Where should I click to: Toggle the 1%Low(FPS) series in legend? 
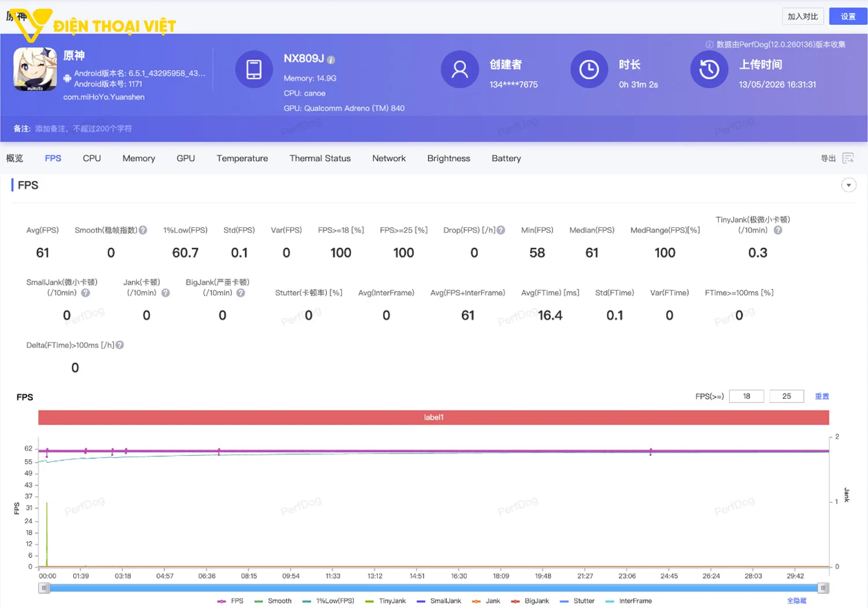click(x=328, y=601)
